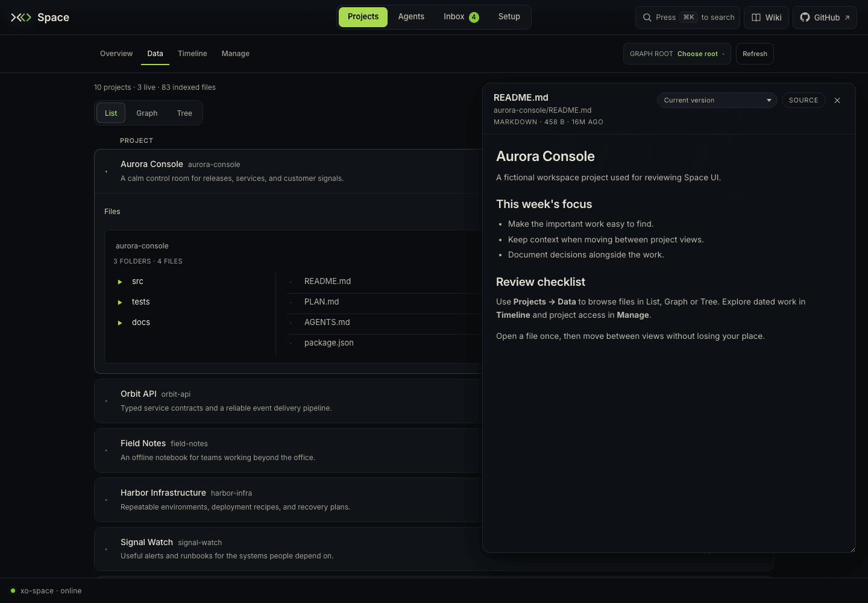868x603 pixels.
Task: Select the Overview sub-tab
Action: (116, 54)
